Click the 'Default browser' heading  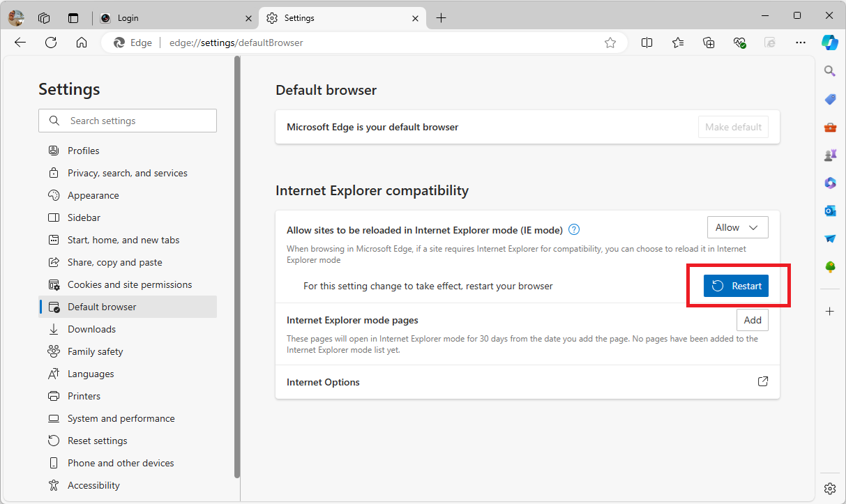(326, 90)
